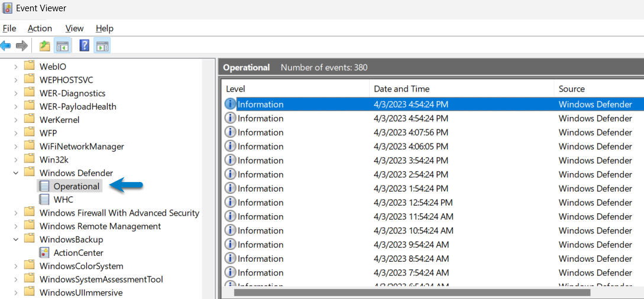Select WindowsSystemAssessmentTool in the tree
The image size is (644, 299).
coord(101,279)
